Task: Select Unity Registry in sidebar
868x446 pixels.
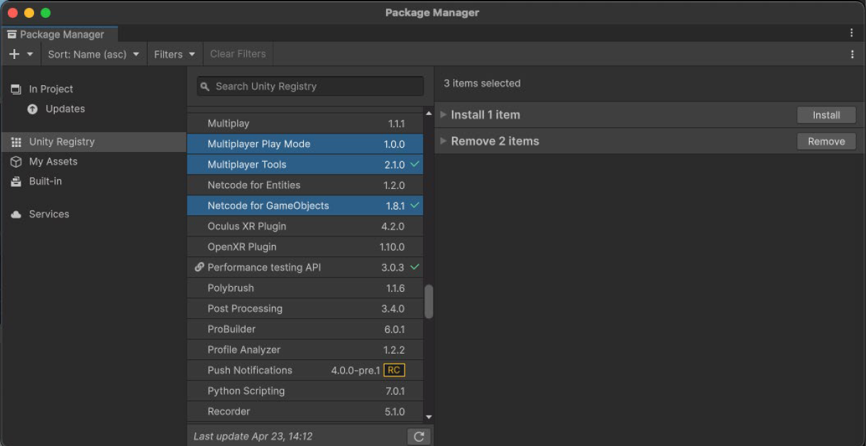Action: coord(94,142)
